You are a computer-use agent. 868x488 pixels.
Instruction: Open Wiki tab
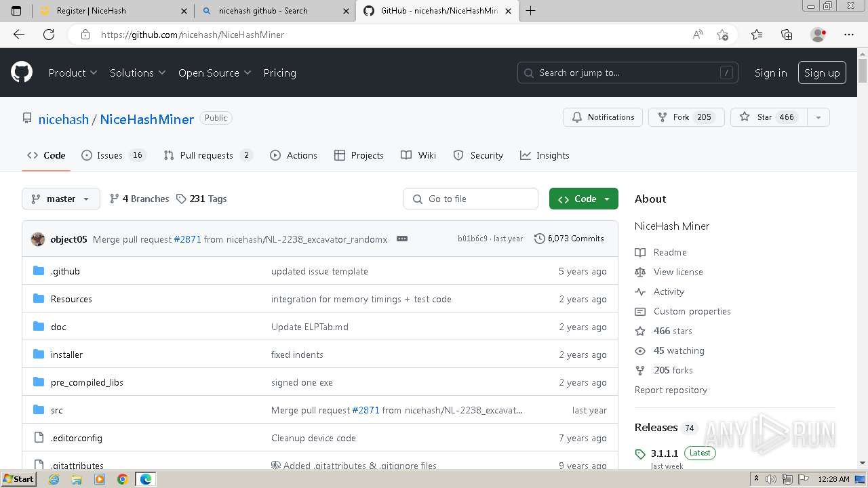[418, 155]
